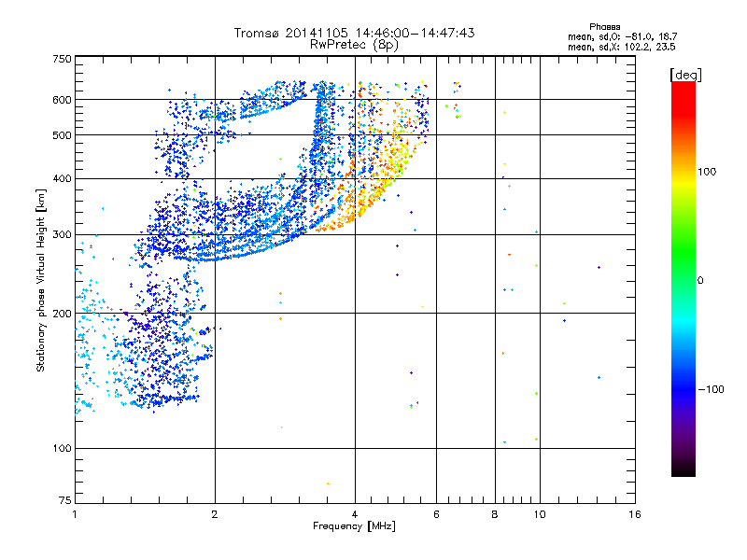Click the '600' y-axis tick label
Screen dimensions: 747x560
tap(63, 100)
